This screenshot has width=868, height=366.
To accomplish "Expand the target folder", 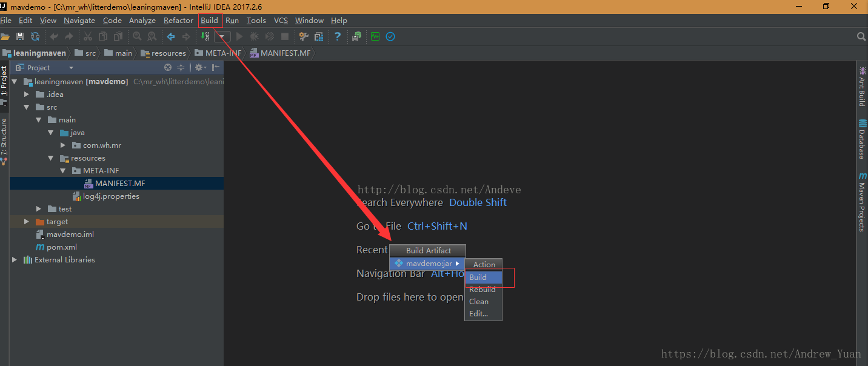I will tap(26, 221).
